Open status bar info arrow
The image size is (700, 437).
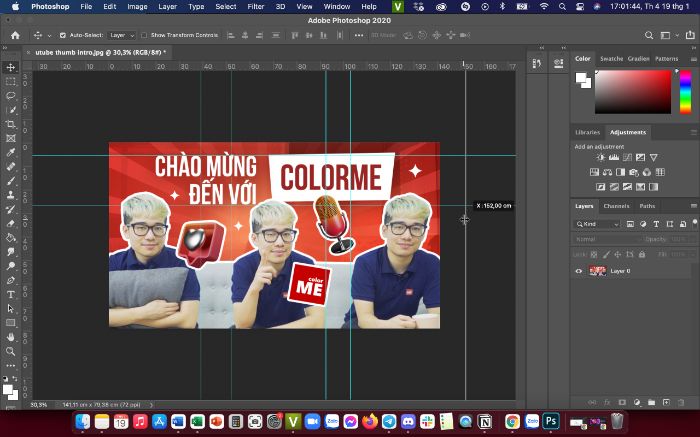[x=151, y=405]
